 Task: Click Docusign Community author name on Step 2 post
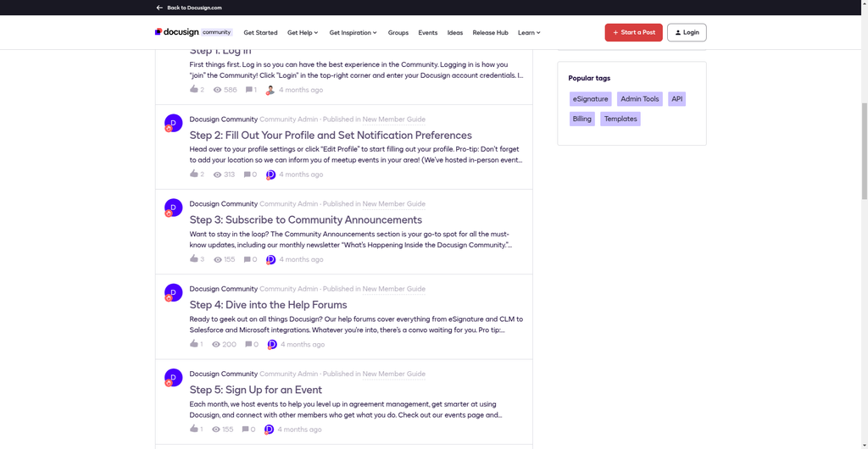[x=224, y=119]
